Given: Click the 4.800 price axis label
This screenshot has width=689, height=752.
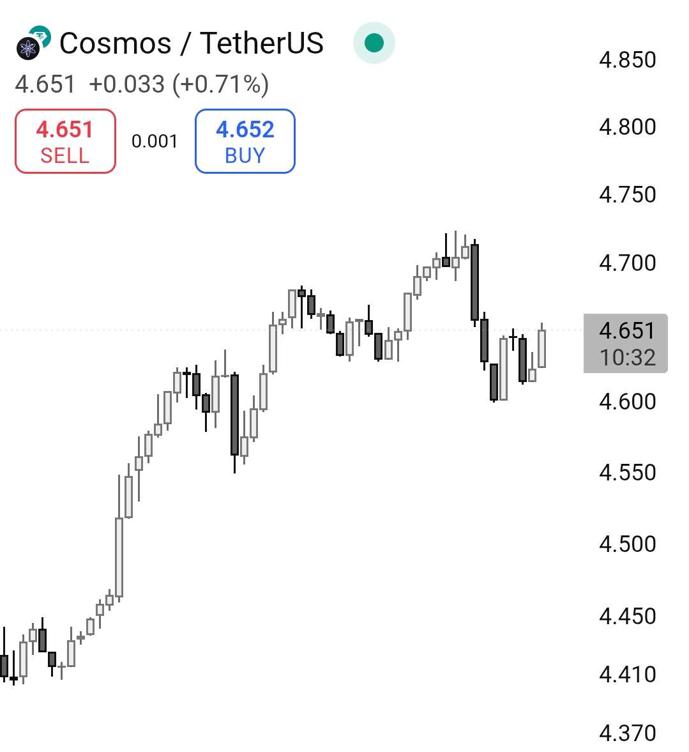Looking at the screenshot, I should 627,127.
